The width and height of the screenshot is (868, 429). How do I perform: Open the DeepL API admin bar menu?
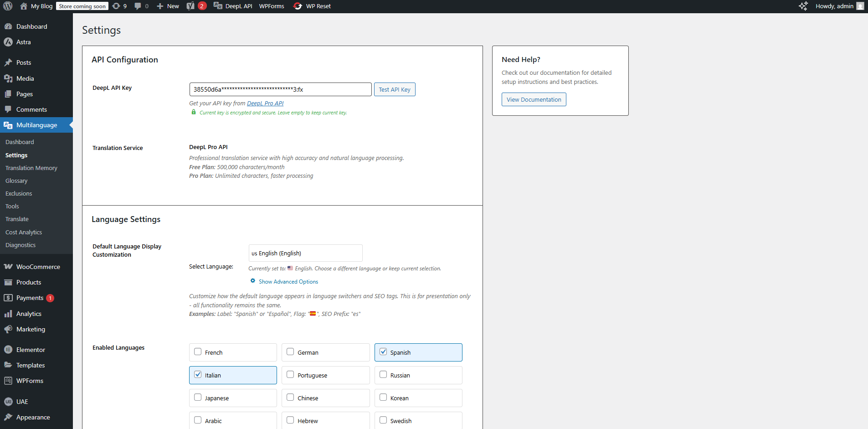pos(233,6)
